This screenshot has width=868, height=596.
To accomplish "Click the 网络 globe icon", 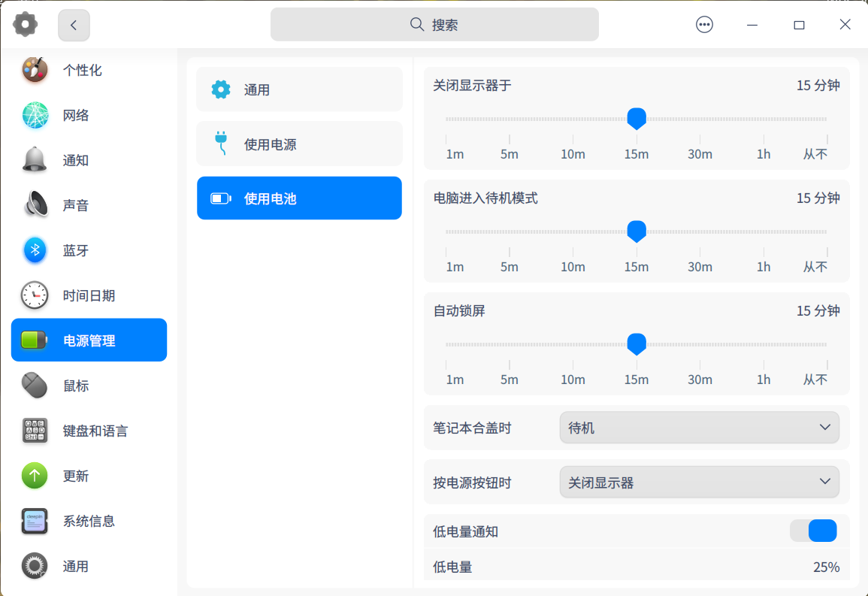I will [x=35, y=115].
